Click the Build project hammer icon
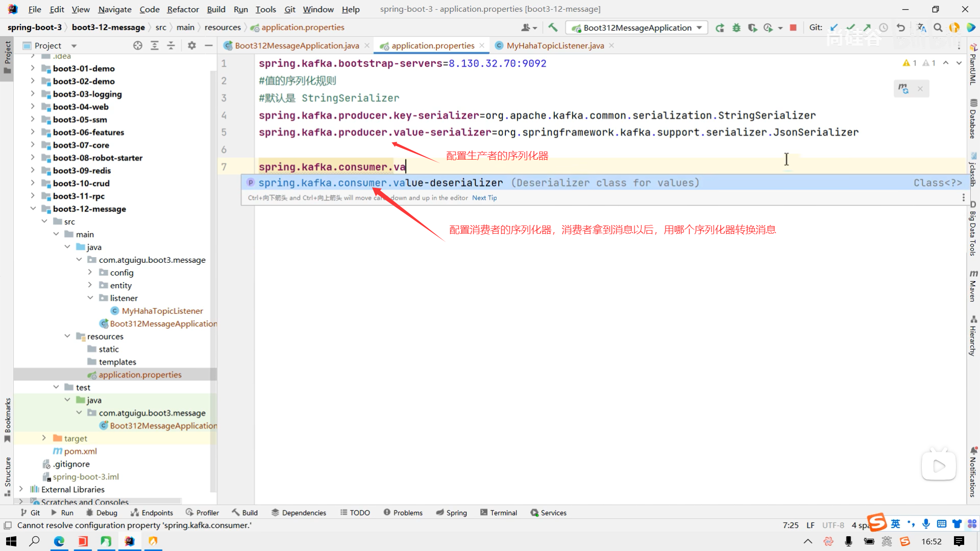The height and width of the screenshot is (551, 980). coord(553,28)
